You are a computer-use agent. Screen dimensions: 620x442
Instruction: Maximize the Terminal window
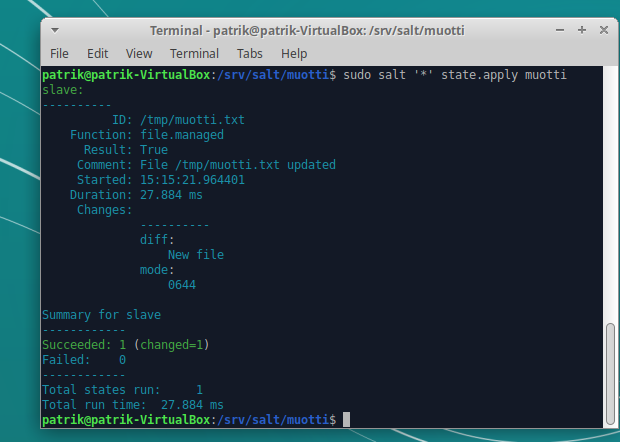pos(581,30)
